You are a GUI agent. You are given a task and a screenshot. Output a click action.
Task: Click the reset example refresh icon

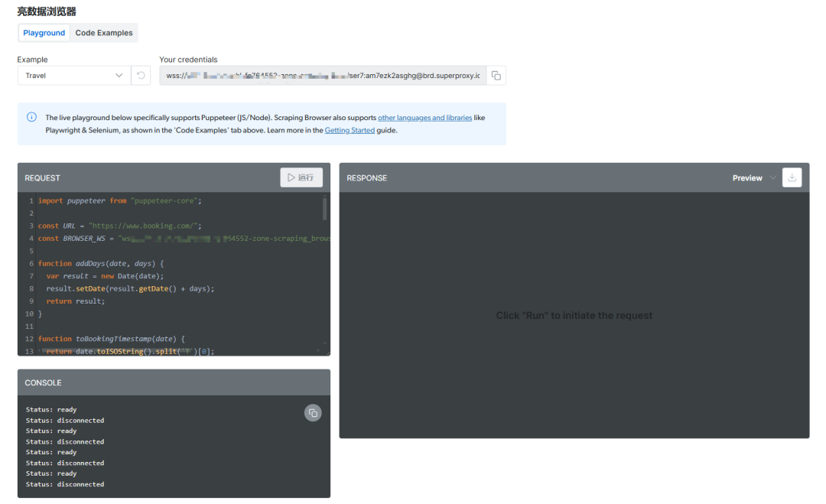[x=141, y=75]
